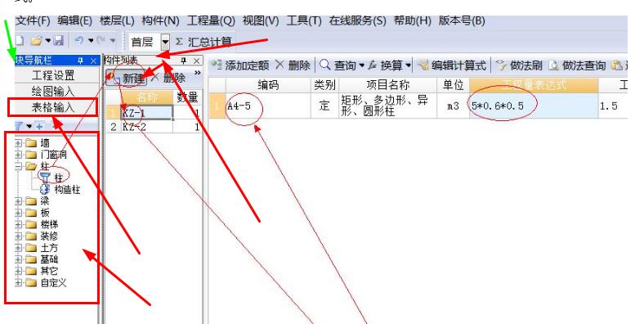Viewport: 644px width, 324px height.
Task: Open the dropdown arrow beside the filter funnel icon
Action: pos(29,126)
